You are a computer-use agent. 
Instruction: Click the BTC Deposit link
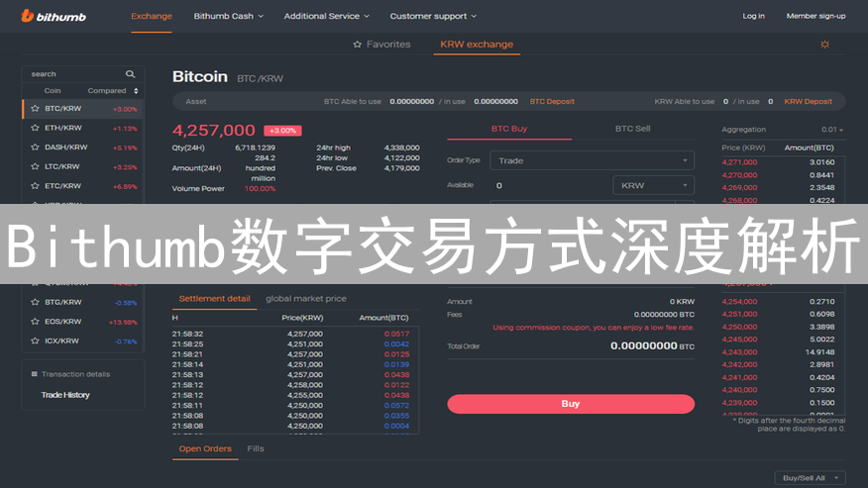pyautogui.click(x=552, y=101)
